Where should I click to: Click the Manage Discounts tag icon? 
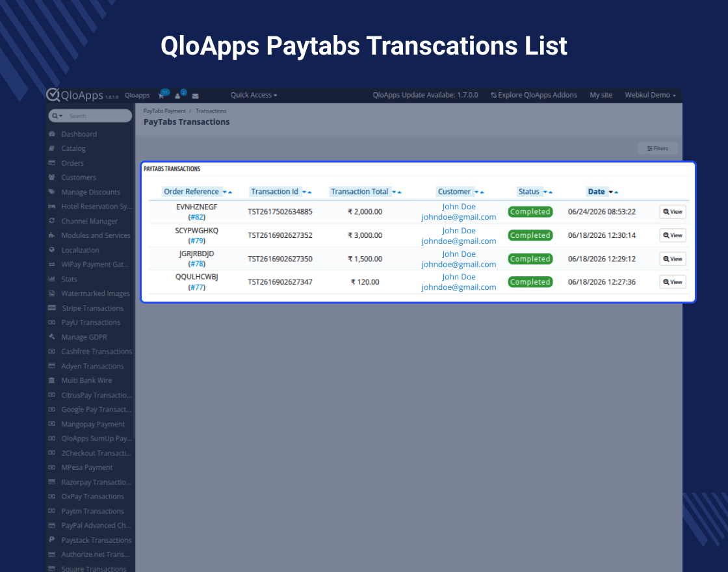tap(51, 191)
